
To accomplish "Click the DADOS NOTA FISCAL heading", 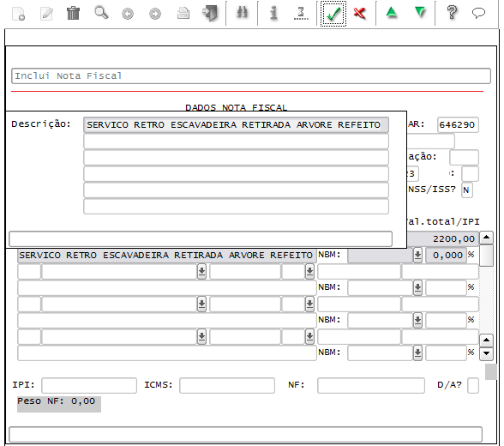I will coord(237,107).
